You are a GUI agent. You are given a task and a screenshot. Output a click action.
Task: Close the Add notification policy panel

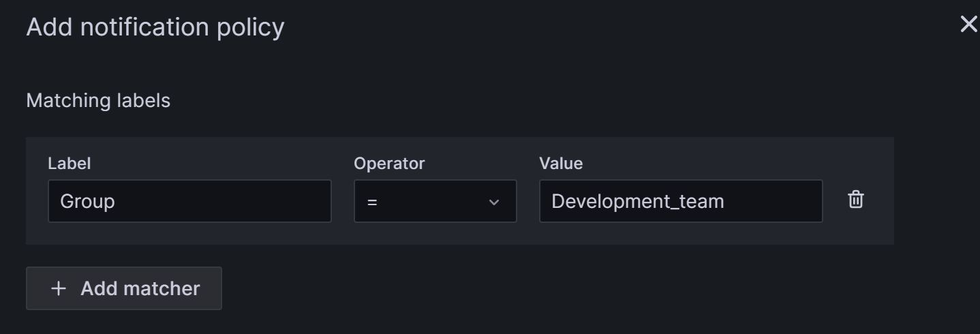click(x=968, y=25)
